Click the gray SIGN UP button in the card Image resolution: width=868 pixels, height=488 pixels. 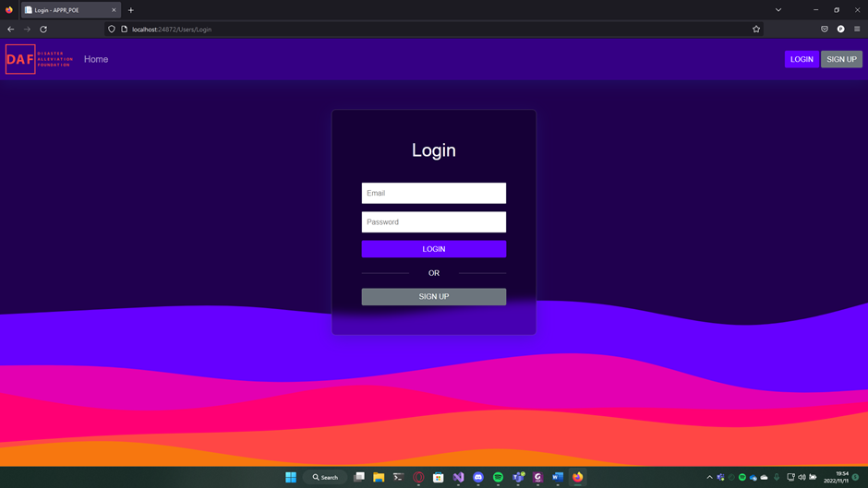point(433,296)
